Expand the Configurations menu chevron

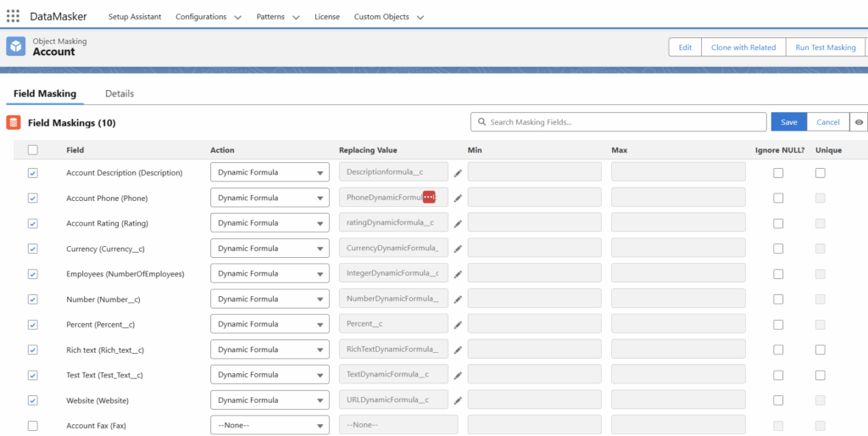click(x=237, y=17)
